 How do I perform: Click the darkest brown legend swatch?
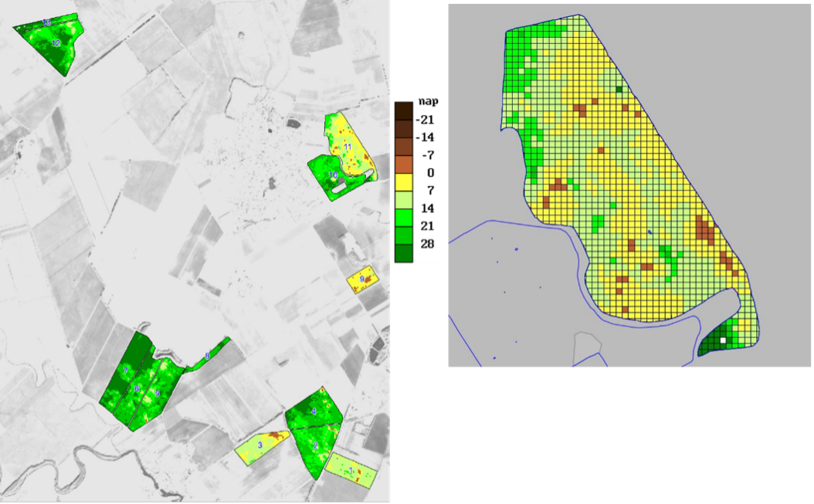[404, 112]
